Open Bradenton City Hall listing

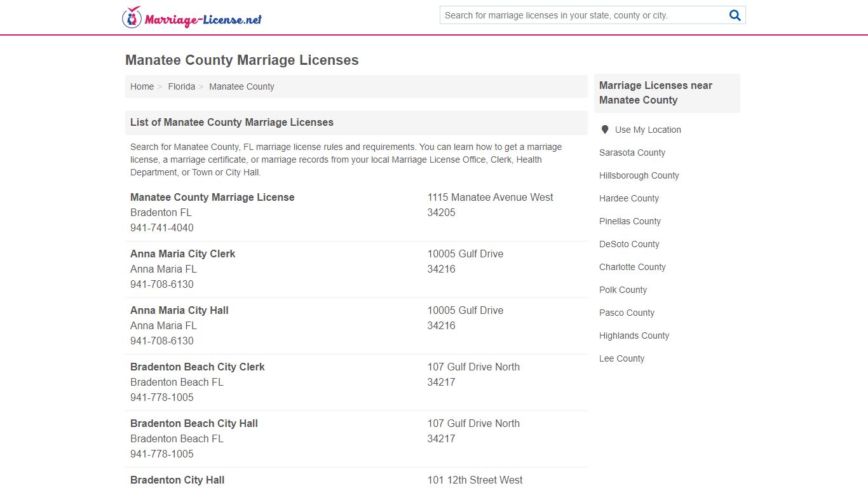coord(177,480)
